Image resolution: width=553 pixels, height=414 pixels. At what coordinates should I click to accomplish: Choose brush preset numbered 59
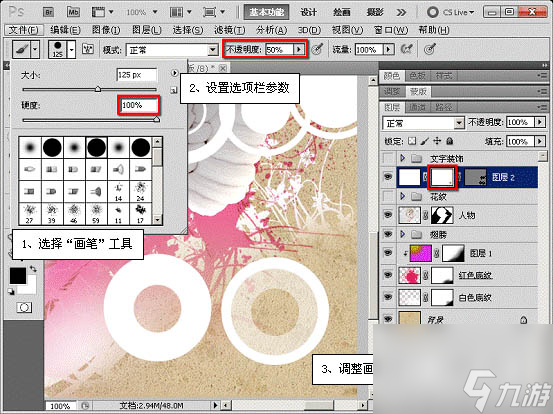(96, 214)
